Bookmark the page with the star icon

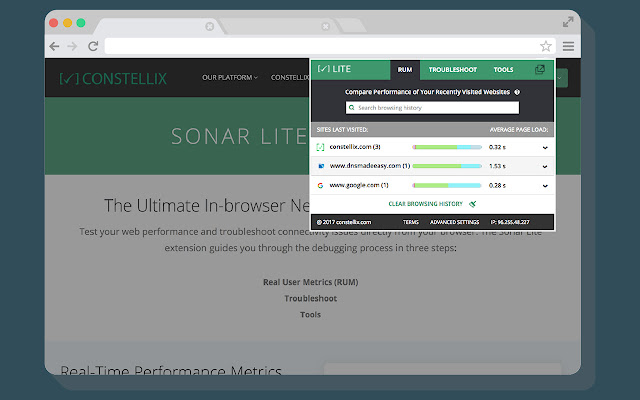pos(546,46)
